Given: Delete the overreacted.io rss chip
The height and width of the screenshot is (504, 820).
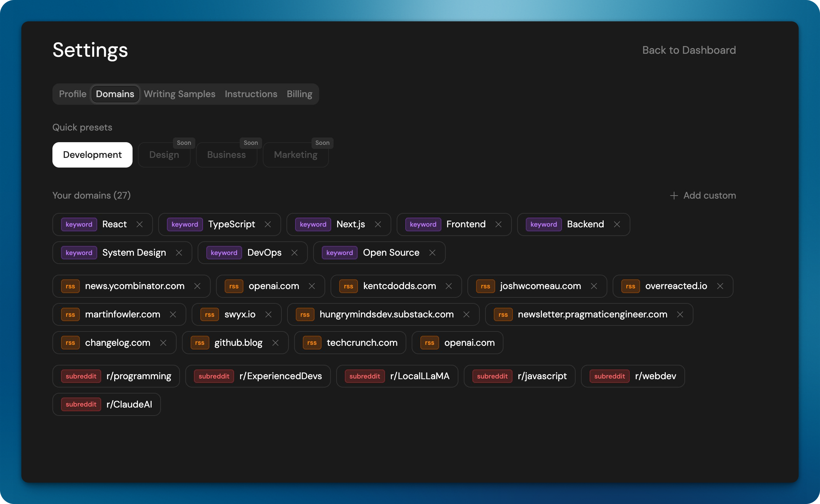Looking at the screenshot, I should coord(720,286).
